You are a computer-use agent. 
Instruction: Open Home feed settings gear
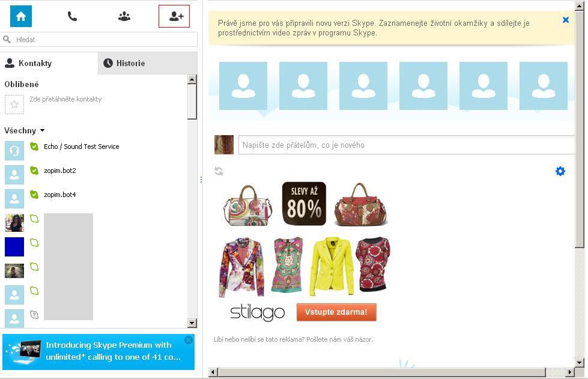(x=560, y=171)
